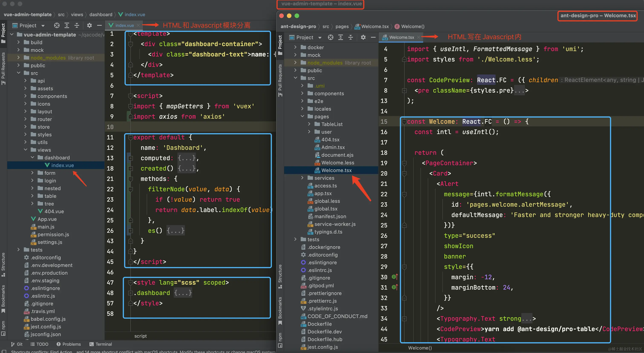The image size is (644, 353).
Task: Open Project view dropdown in left panel
Action: pyautogui.click(x=43, y=26)
